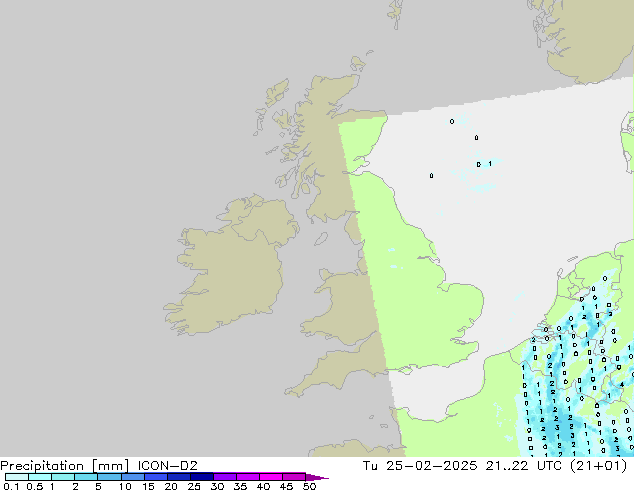
Task: Click the 0.5–1 mm legend color swatch
Action: (40, 477)
